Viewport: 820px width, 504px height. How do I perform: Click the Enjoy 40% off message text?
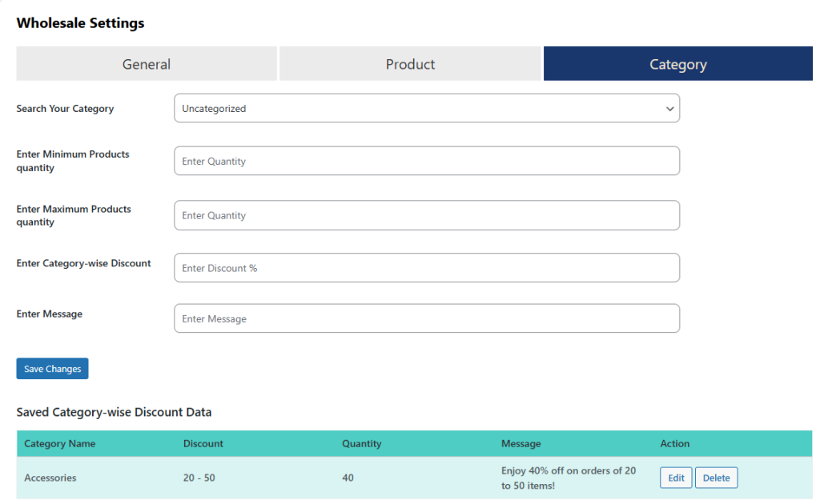point(569,478)
